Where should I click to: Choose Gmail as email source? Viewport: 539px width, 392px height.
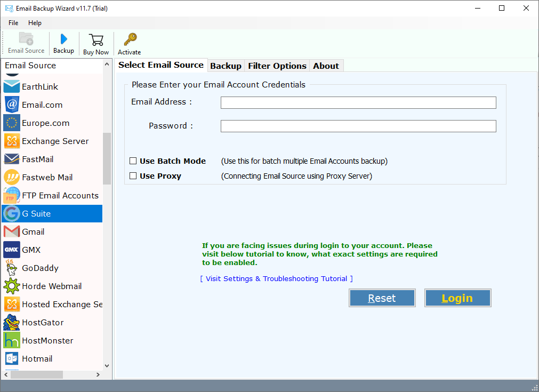(x=52, y=232)
